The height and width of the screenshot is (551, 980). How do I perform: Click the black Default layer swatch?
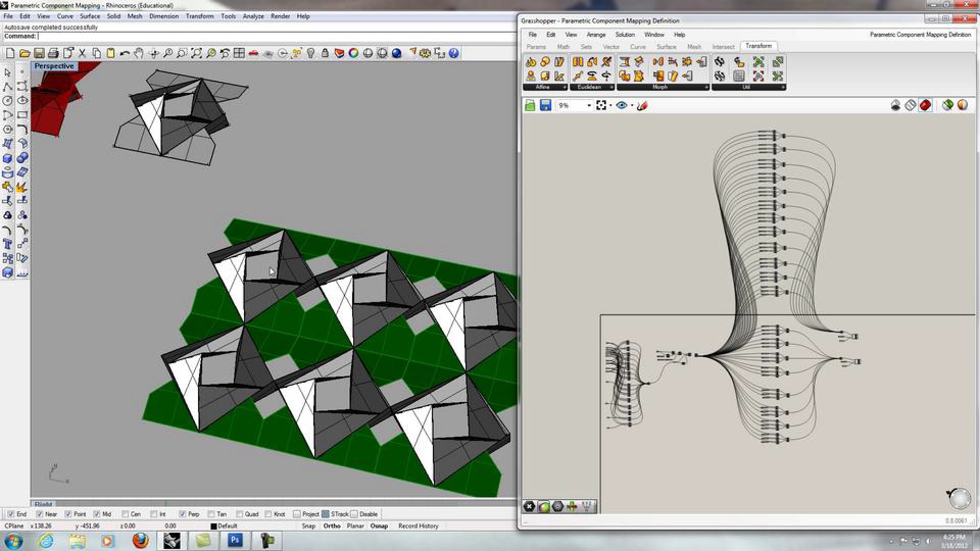214,527
